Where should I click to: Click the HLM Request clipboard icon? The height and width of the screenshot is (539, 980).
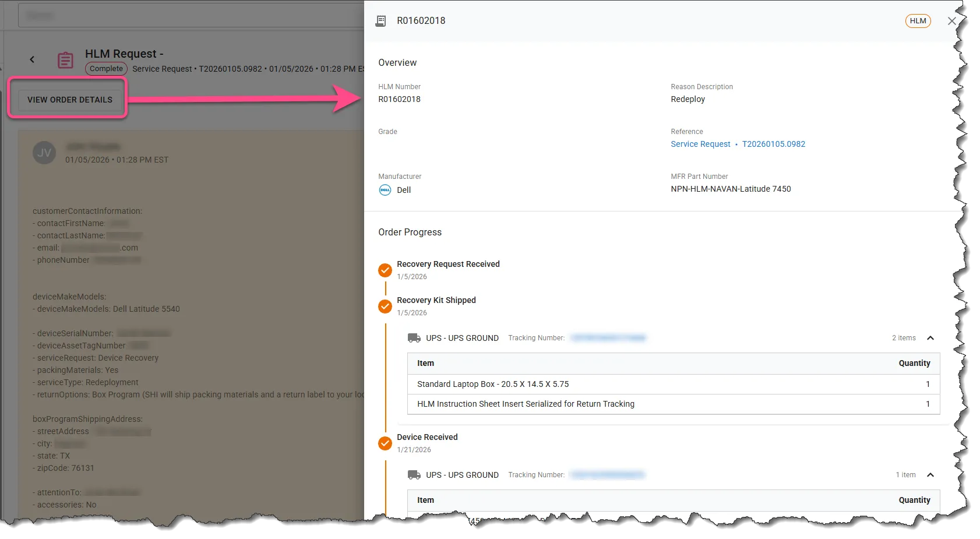[x=65, y=60]
